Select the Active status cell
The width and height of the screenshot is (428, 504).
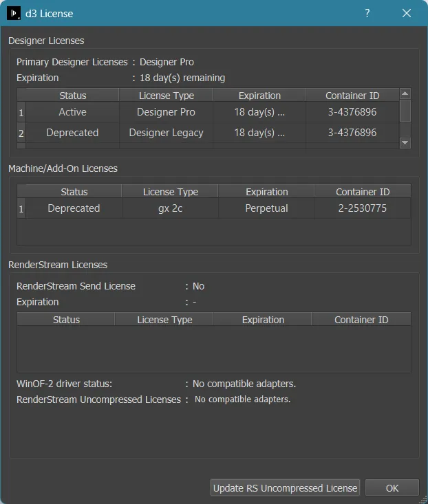(73, 112)
